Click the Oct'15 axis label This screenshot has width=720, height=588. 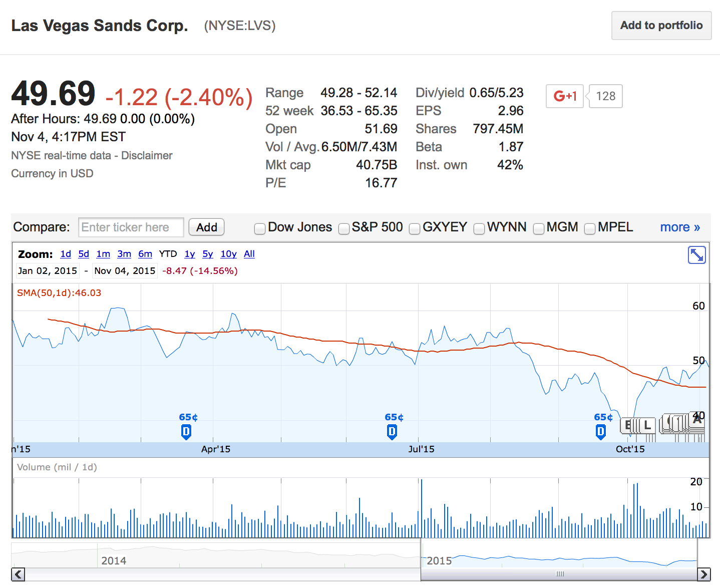point(630,449)
